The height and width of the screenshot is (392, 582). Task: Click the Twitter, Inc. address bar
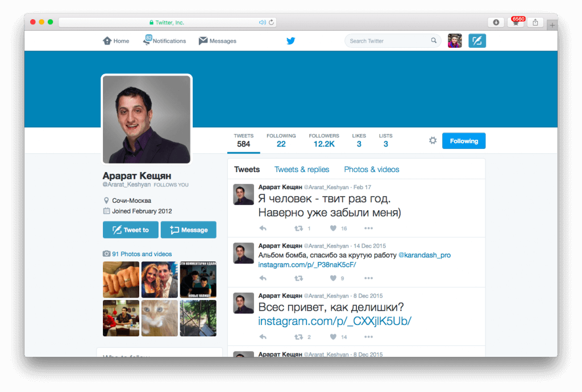point(167,22)
